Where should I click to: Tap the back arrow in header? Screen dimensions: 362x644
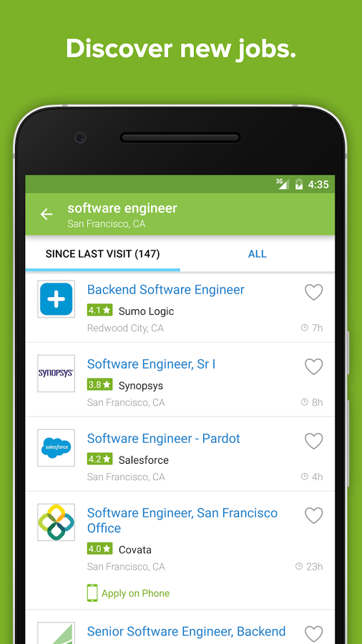point(47,214)
